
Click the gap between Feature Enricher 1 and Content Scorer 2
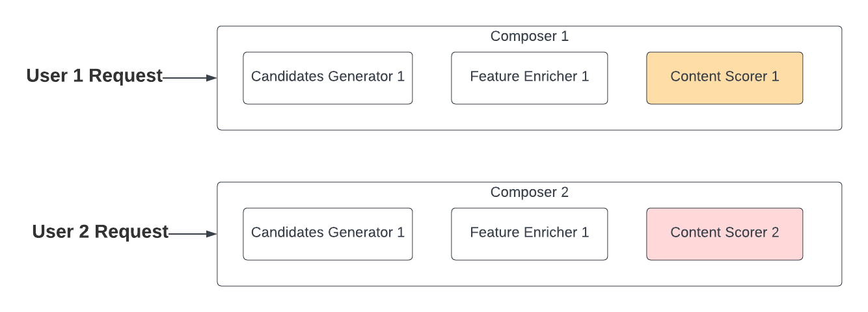coord(627,234)
